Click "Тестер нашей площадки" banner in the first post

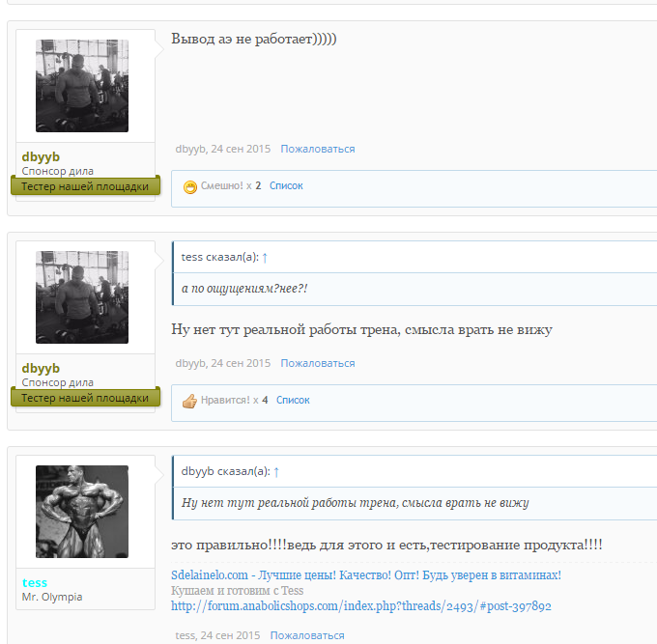85,185
